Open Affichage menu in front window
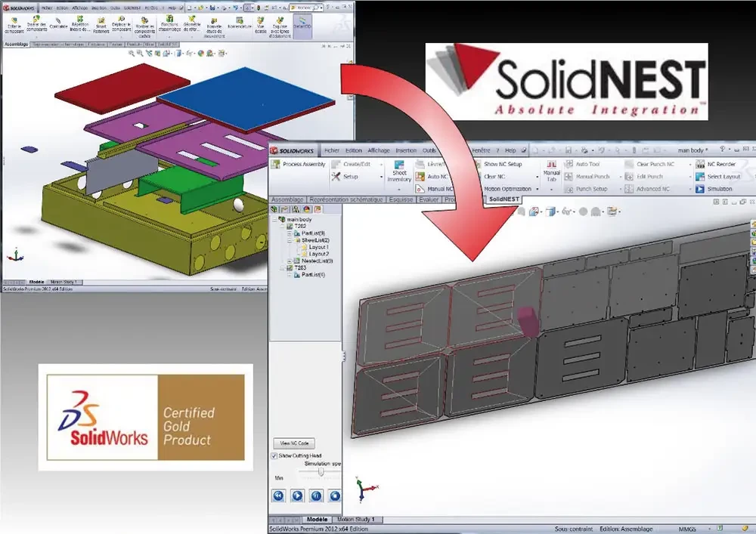Viewport: 756px width, 534px height. point(379,150)
